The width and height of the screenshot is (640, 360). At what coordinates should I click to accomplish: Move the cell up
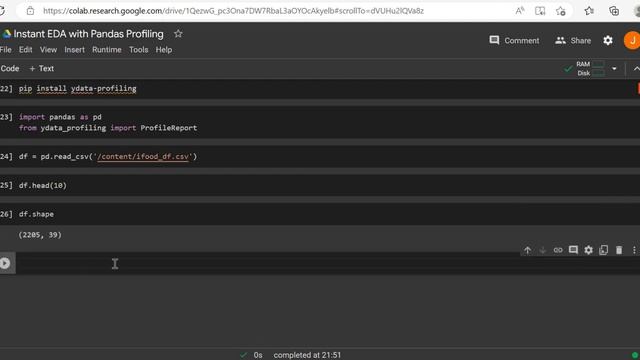pyautogui.click(x=527, y=250)
